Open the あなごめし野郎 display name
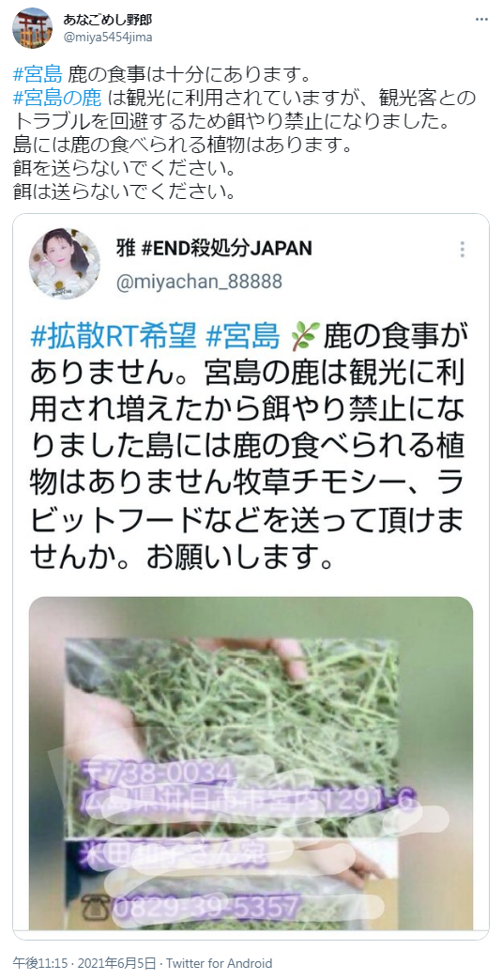Image resolution: width=502 pixels, height=980 pixels. pos(107,20)
